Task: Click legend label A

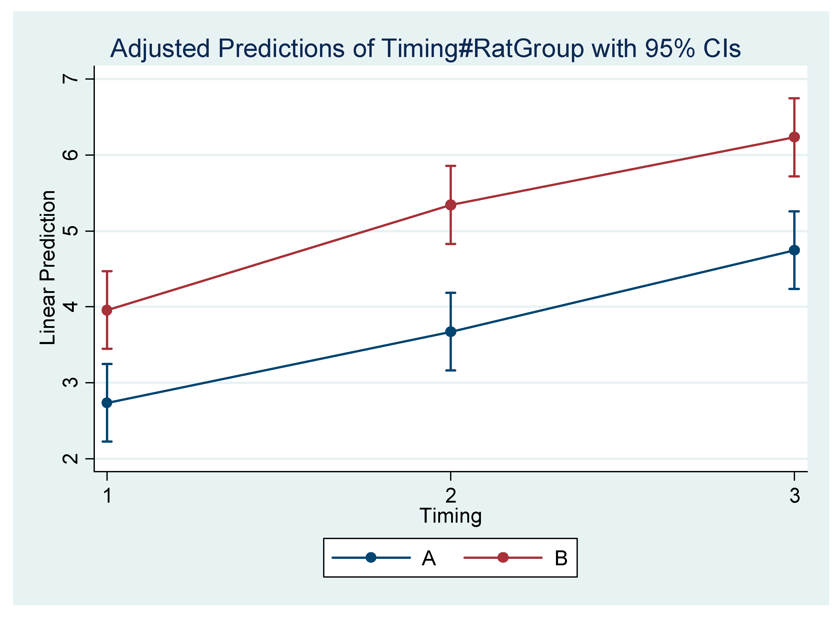Action: (429, 558)
